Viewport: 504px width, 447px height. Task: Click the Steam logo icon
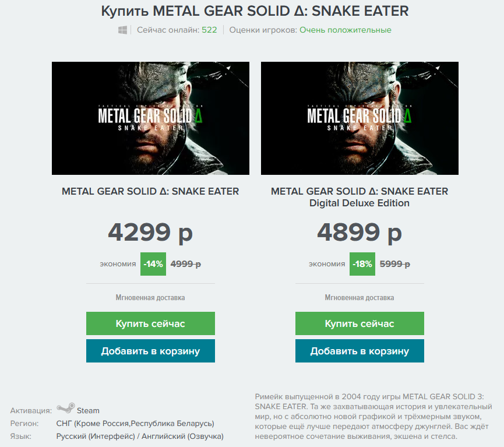(x=65, y=410)
